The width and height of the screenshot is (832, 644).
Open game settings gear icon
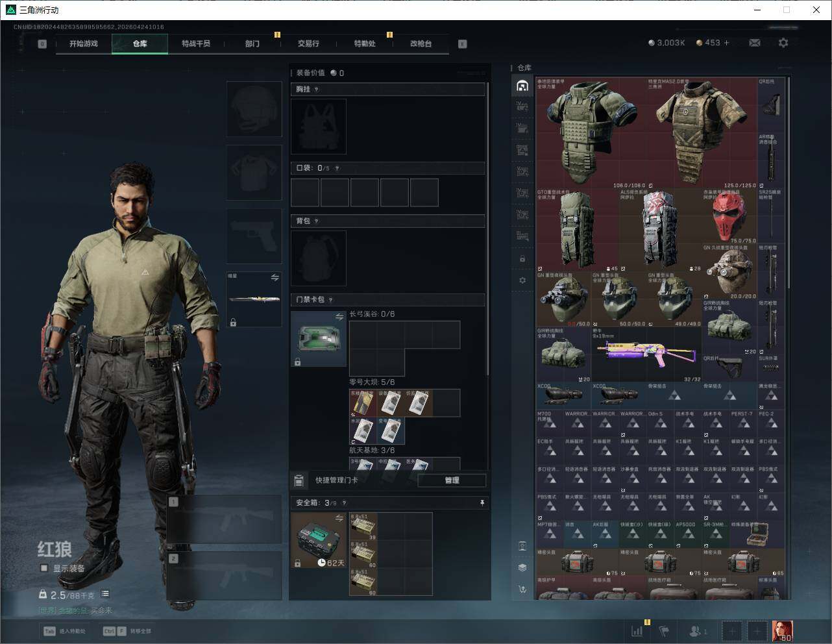coord(783,43)
